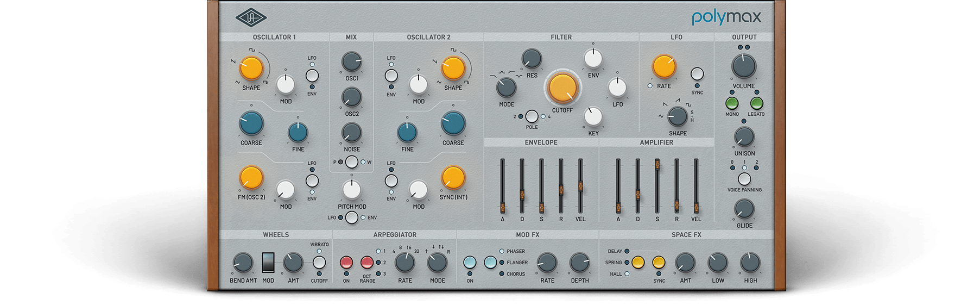Switch the filter Pole selector button
Viewport: 980px width, 305px height.
point(532,116)
